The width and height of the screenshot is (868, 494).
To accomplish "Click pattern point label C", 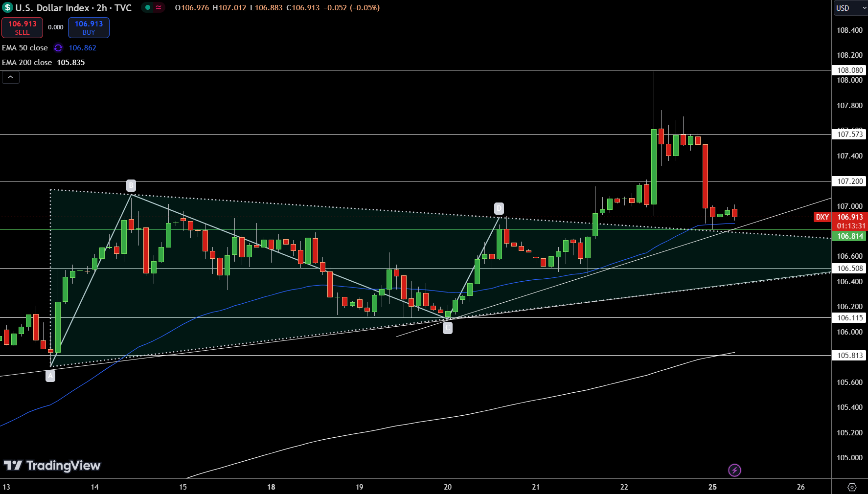I will (448, 328).
